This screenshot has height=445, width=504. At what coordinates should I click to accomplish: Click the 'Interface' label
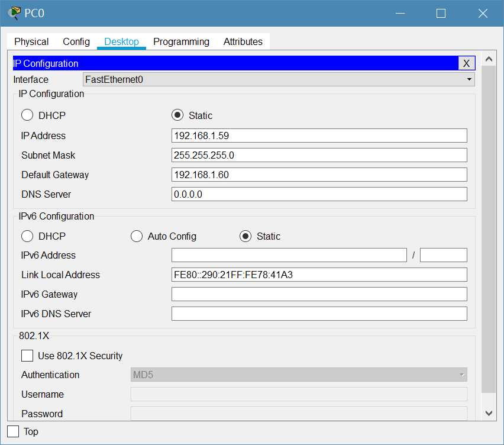click(x=31, y=79)
